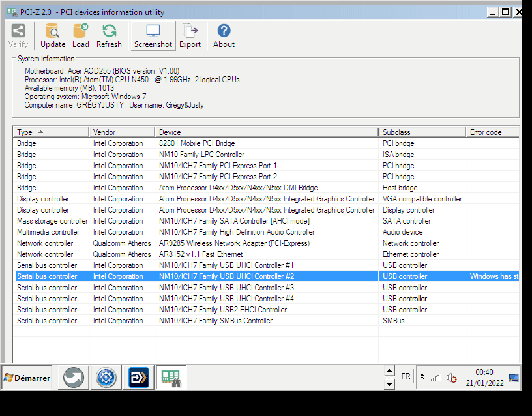Click the Multimedia controller type cell
The width and height of the screenshot is (532, 416).
52,232
